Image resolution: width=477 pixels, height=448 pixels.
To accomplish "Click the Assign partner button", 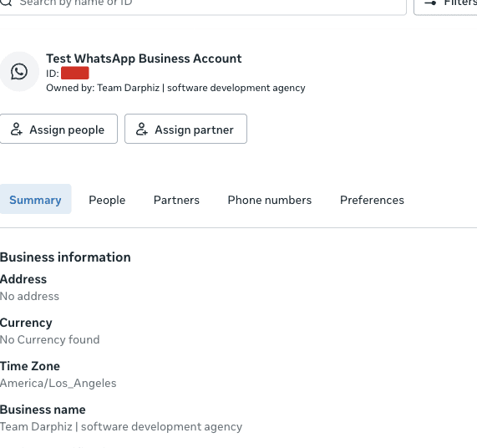I will tap(186, 129).
